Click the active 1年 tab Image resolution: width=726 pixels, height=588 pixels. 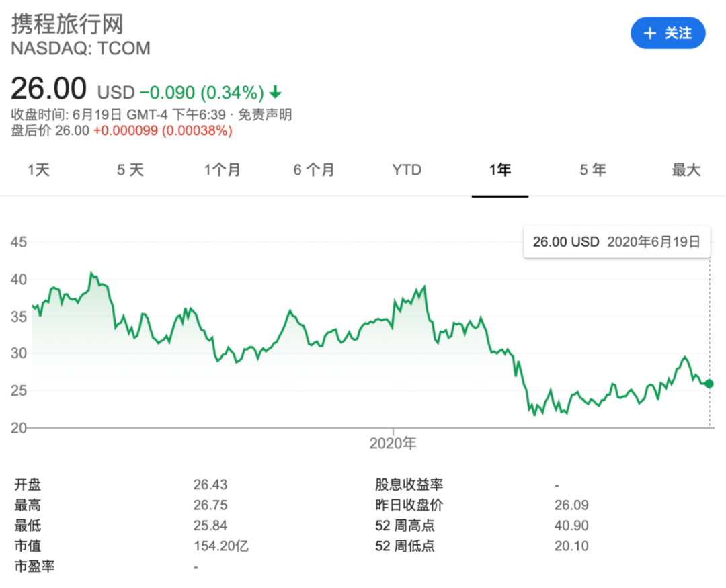(x=499, y=170)
